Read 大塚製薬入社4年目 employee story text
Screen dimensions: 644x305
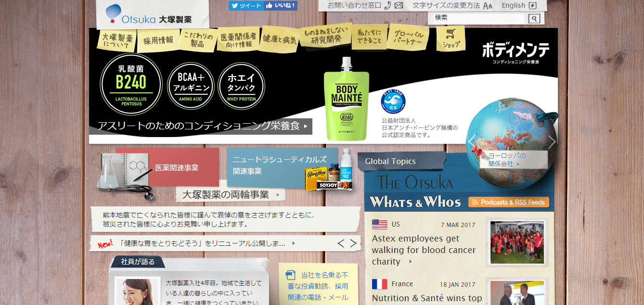(x=214, y=293)
